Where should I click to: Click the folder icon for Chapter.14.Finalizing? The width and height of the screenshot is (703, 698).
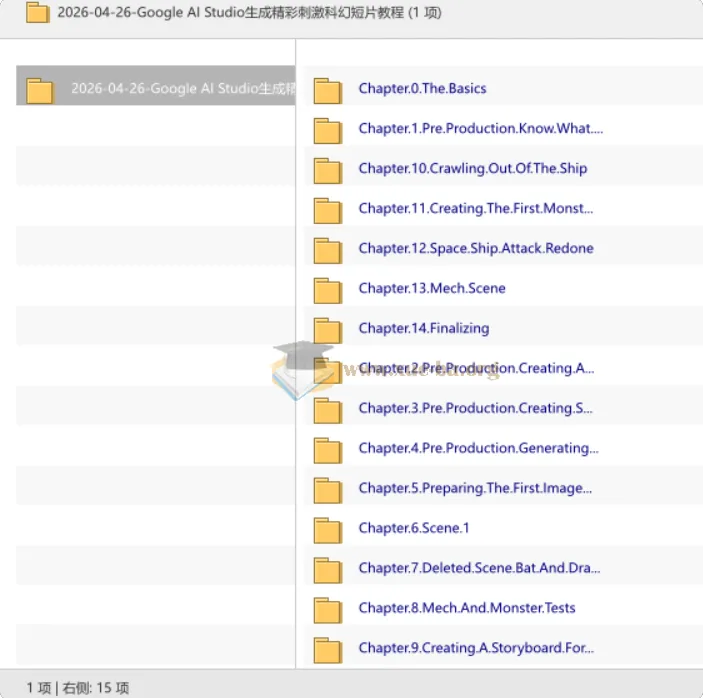(328, 330)
